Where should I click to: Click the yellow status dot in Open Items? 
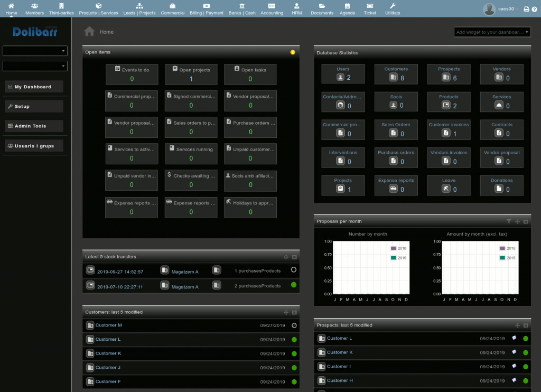(x=293, y=52)
